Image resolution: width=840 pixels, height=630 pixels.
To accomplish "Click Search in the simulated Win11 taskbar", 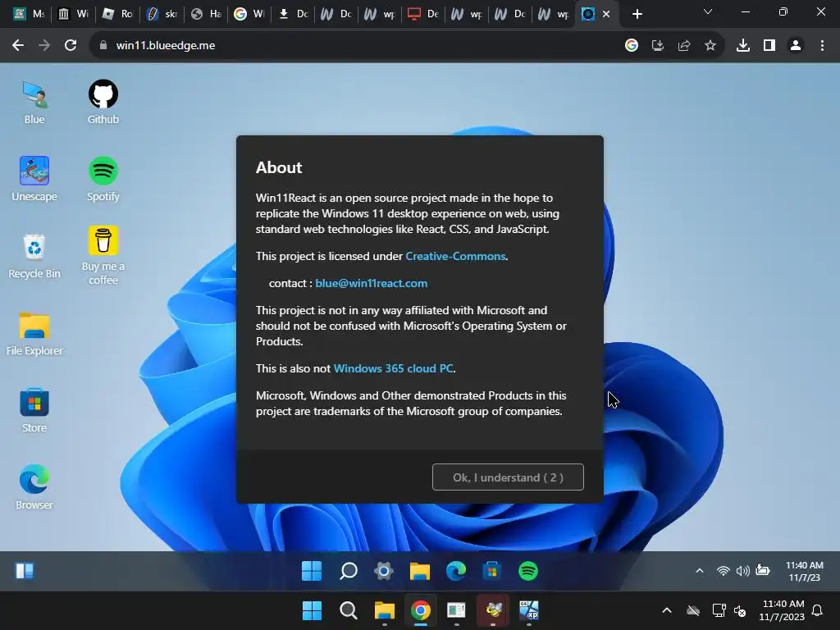I will click(x=348, y=571).
